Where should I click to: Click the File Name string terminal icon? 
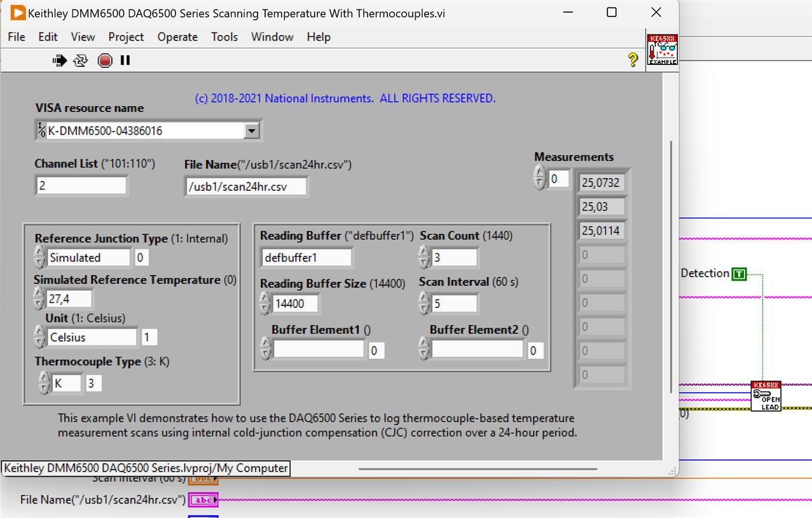[x=203, y=500]
